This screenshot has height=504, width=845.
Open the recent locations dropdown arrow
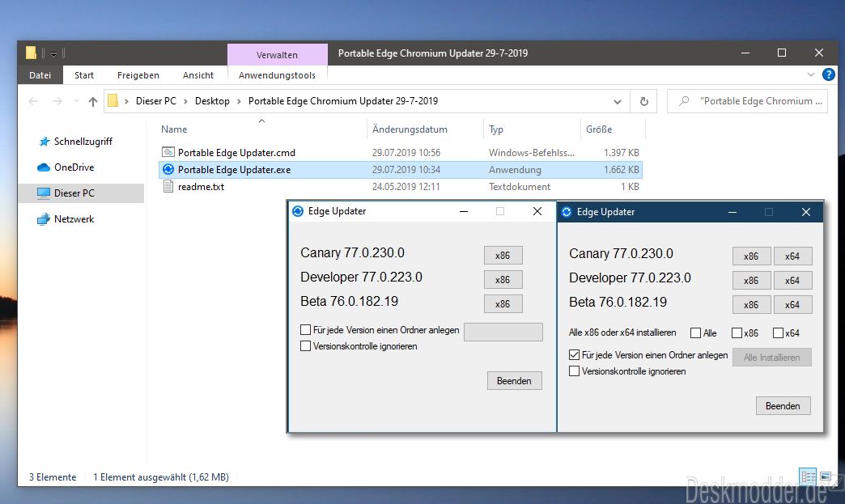coord(76,101)
